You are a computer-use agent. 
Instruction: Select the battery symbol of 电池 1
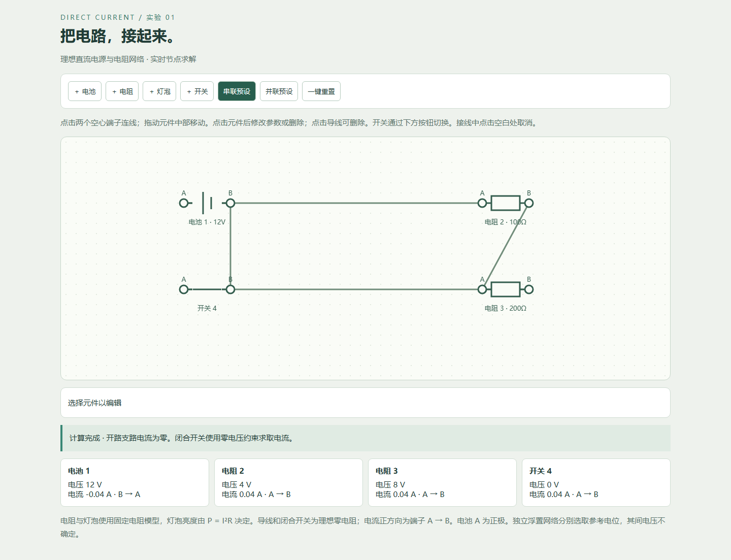(207, 203)
